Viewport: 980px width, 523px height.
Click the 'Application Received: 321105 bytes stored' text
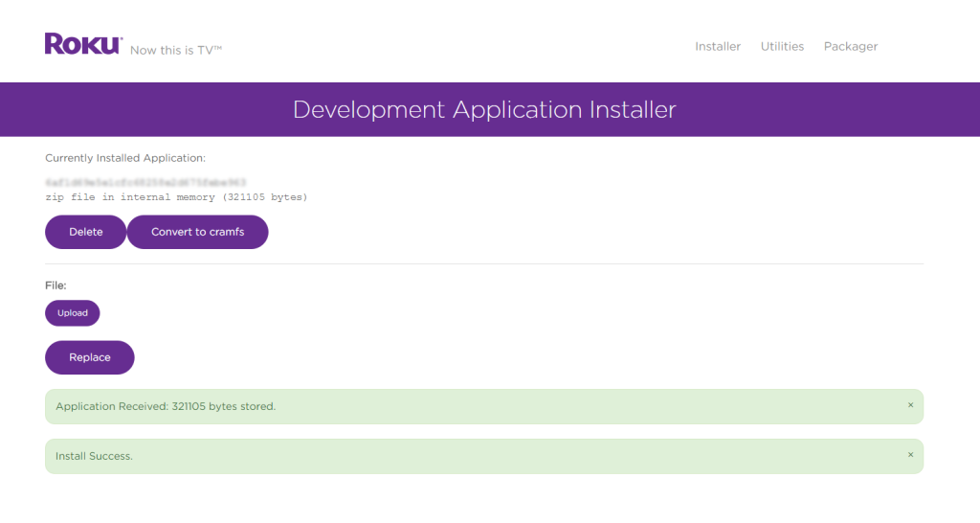pos(166,406)
